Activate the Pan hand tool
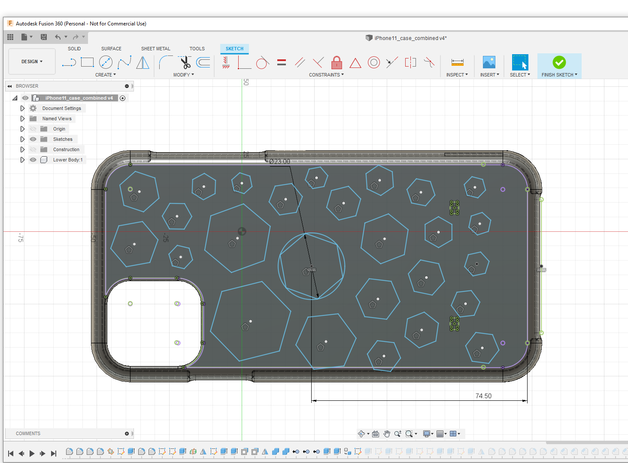 click(386, 434)
